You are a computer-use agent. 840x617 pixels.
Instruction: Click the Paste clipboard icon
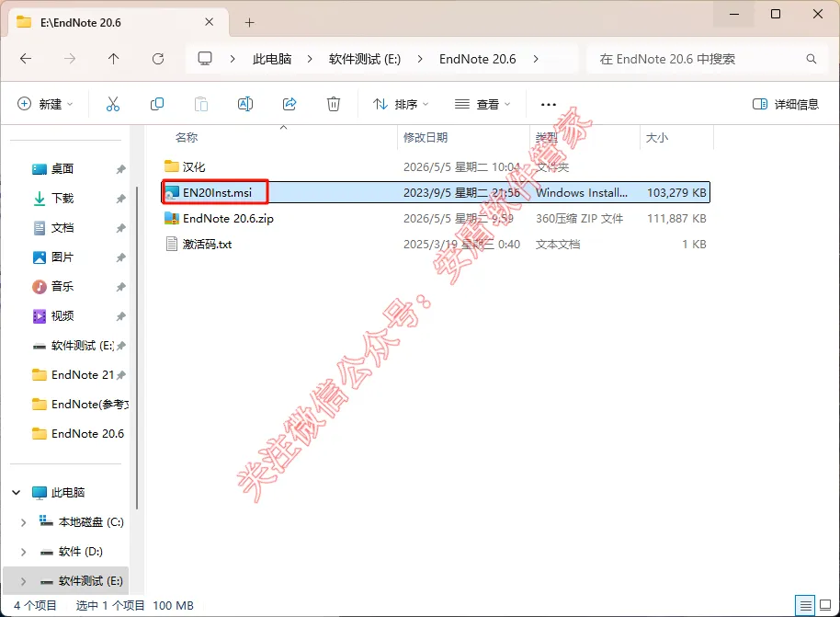pyautogui.click(x=201, y=104)
